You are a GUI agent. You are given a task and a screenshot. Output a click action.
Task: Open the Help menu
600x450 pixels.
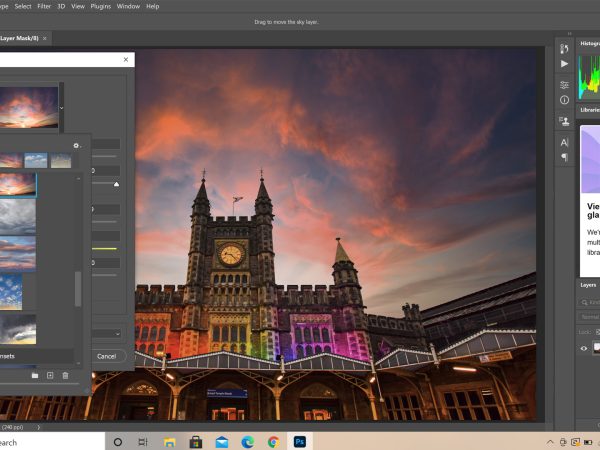[x=152, y=6]
